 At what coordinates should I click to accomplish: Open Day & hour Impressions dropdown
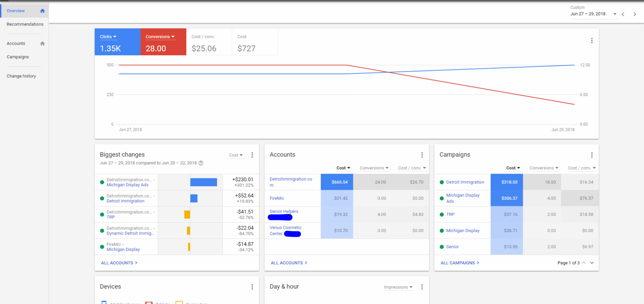398,287
